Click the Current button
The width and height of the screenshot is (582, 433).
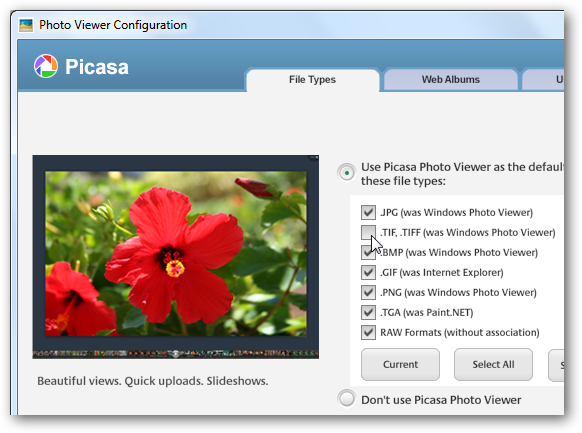pos(400,364)
